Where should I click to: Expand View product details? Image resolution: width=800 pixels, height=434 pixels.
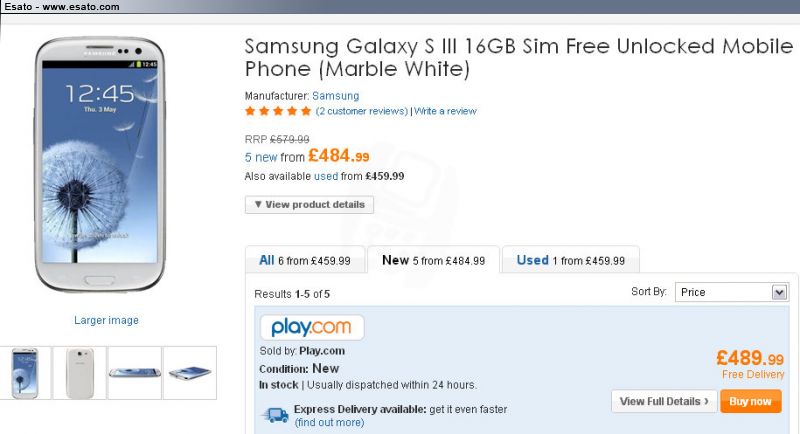click(309, 205)
